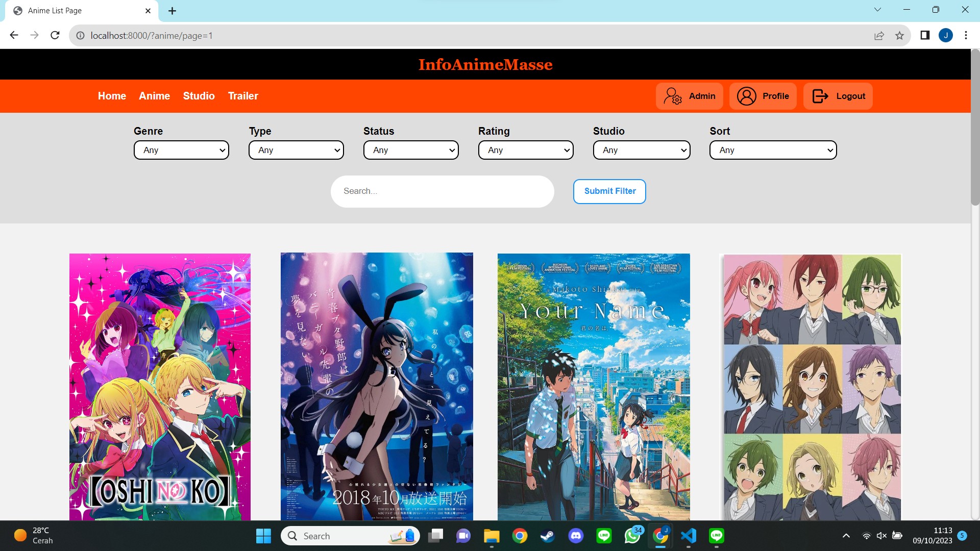Open Discord from the taskbar
The image size is (980, 551).
point(576,536)
